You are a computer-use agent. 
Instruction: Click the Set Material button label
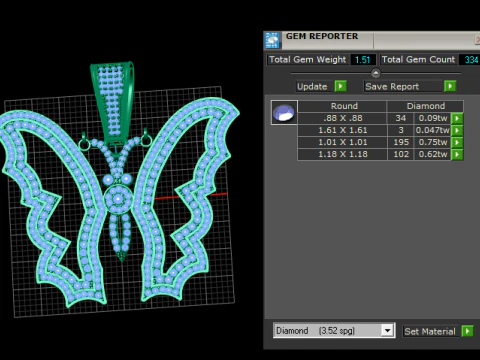click(430, 331)
